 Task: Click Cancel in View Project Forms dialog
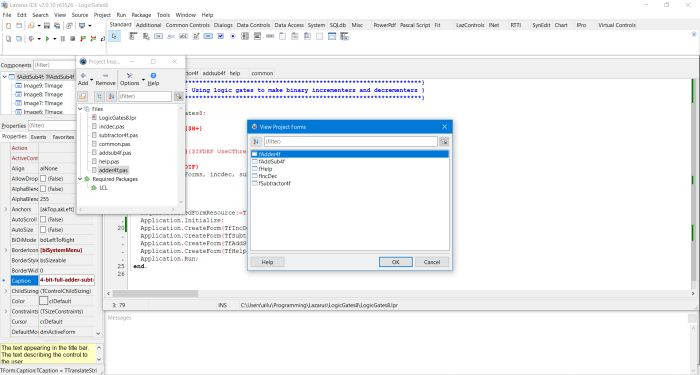point(432,262)
